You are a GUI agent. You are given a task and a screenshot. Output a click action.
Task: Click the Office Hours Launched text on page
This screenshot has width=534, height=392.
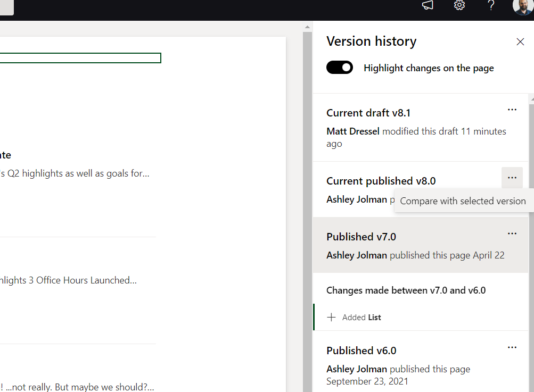[85, 280]
